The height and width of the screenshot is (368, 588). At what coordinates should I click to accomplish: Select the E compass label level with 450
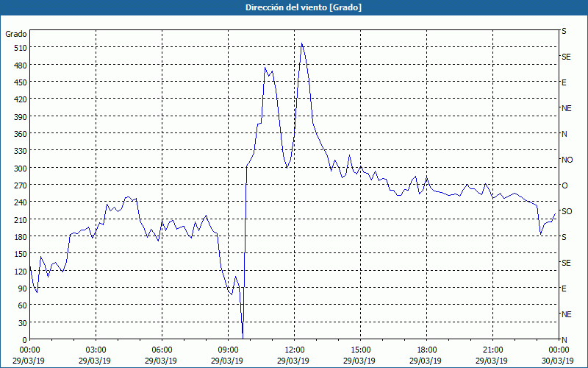click(564, 82)
